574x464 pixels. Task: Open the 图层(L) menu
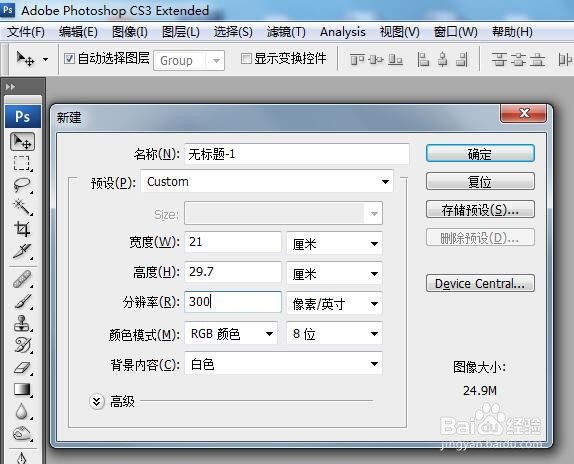(x=181, y=32)
